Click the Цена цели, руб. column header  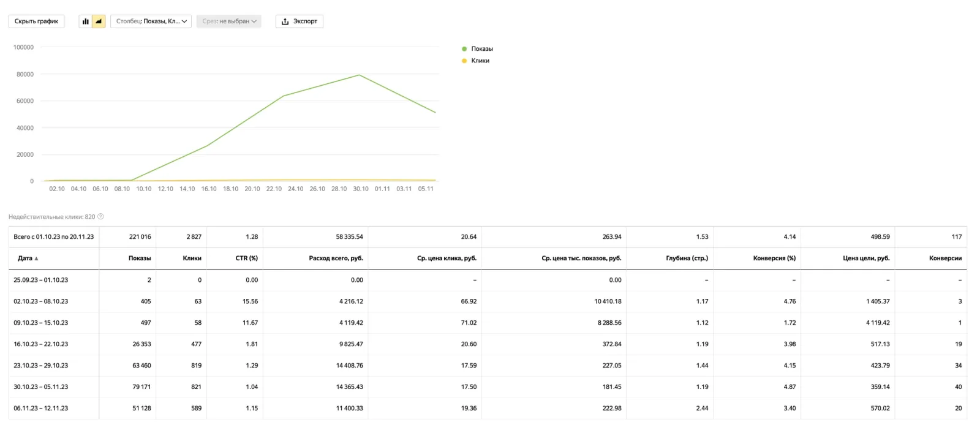pos(866,259)
